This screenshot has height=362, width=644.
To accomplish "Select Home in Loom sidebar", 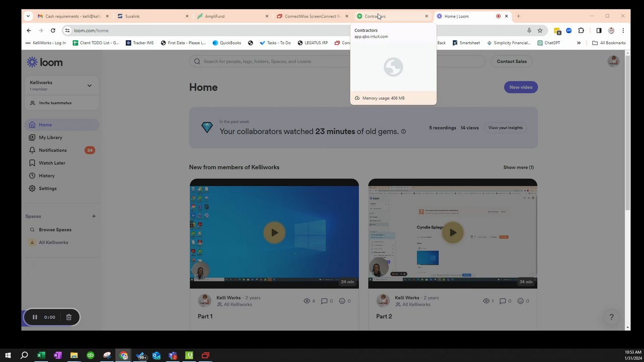I will point(61,125).
